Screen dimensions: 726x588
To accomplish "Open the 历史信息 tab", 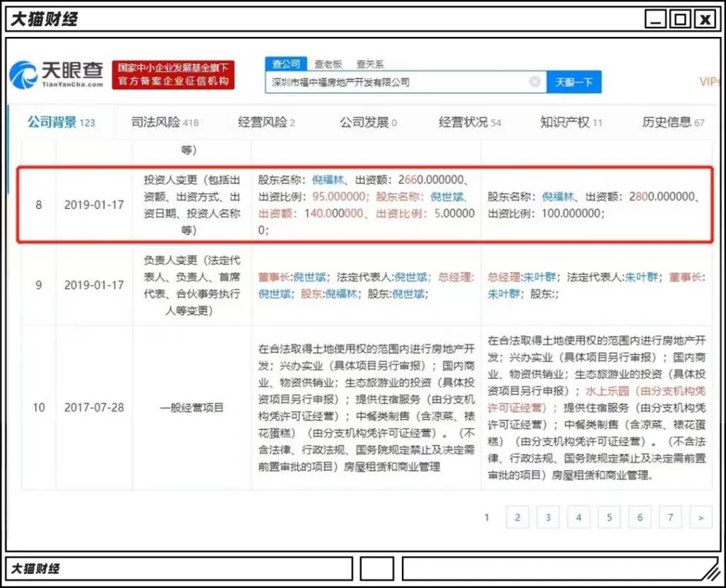I will (673, 122).
